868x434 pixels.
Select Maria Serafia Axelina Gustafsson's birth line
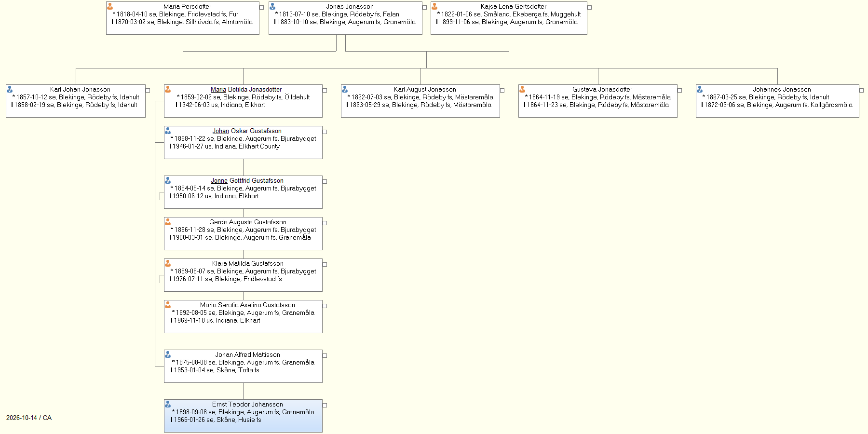[x=243, y=312]
